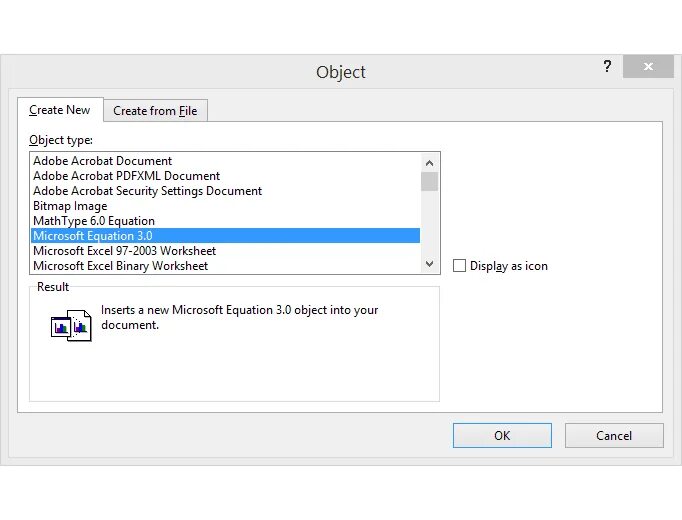
Task: Click the object type scrollbar thumb
Action: (x=429, y=182)
